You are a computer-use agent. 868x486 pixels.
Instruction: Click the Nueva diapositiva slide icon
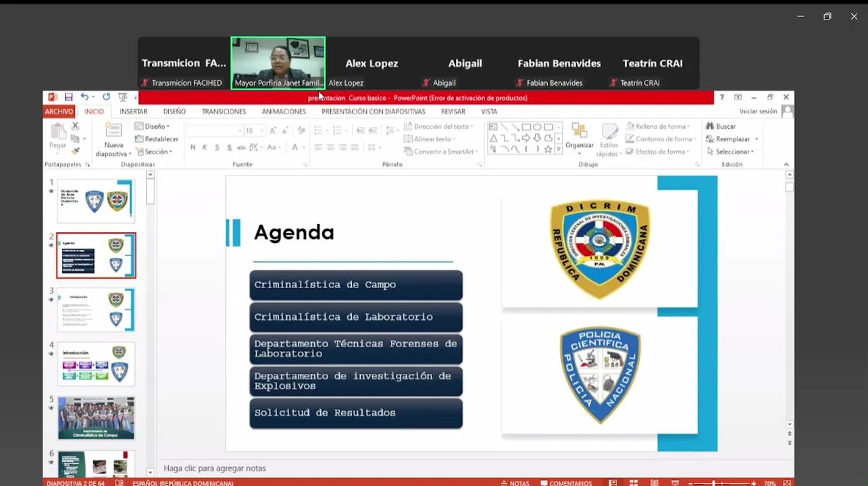point(113,130)
